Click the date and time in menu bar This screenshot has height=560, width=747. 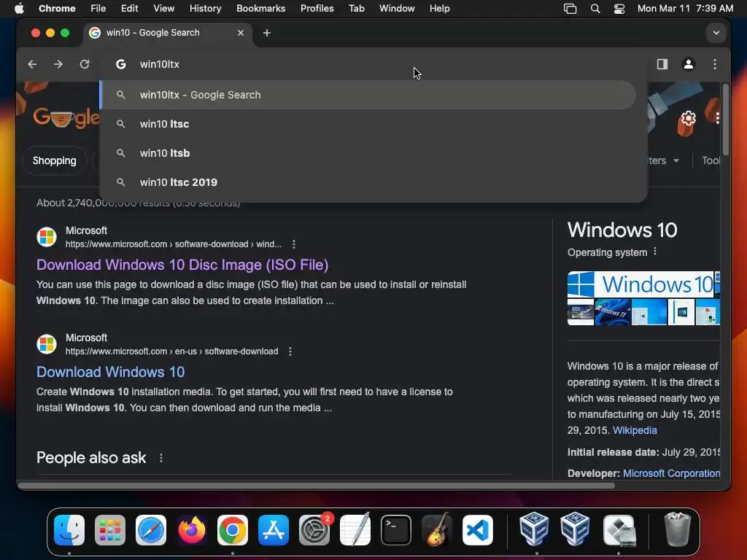tap(685, 9)
